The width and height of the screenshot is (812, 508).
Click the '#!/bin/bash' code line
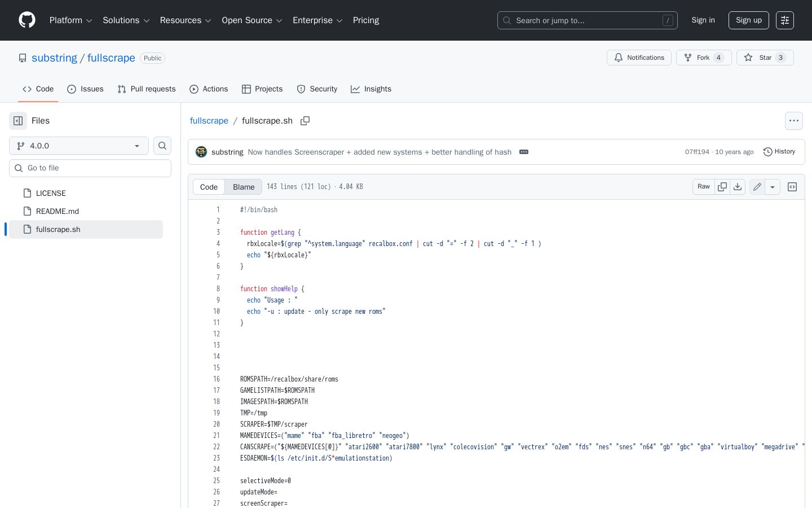coord(259,210)
